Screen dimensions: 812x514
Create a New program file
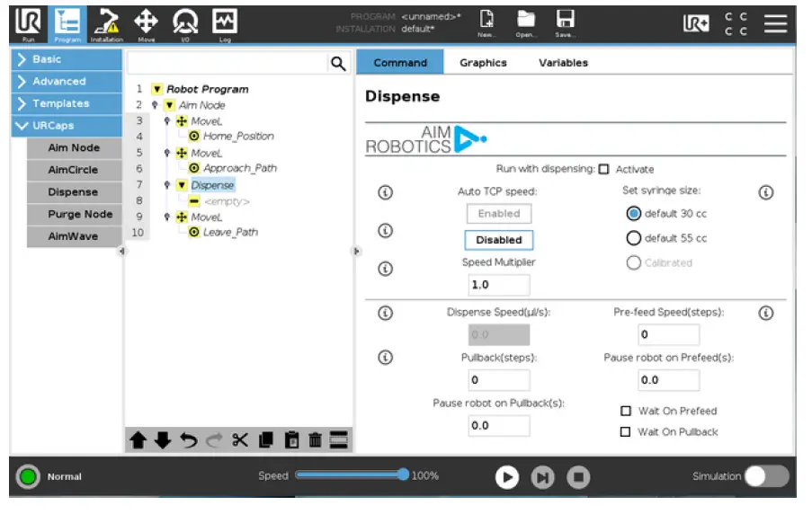click(x=486, y=23)
